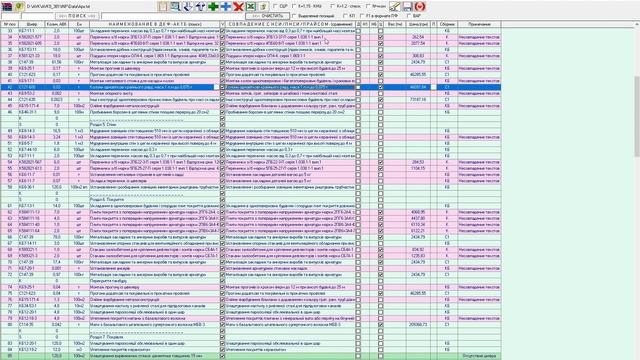This screenshot has width=640, height=360.
Task: Click the Вес (тн) column header
Action: pyautogui.click(x=395, y=24)
